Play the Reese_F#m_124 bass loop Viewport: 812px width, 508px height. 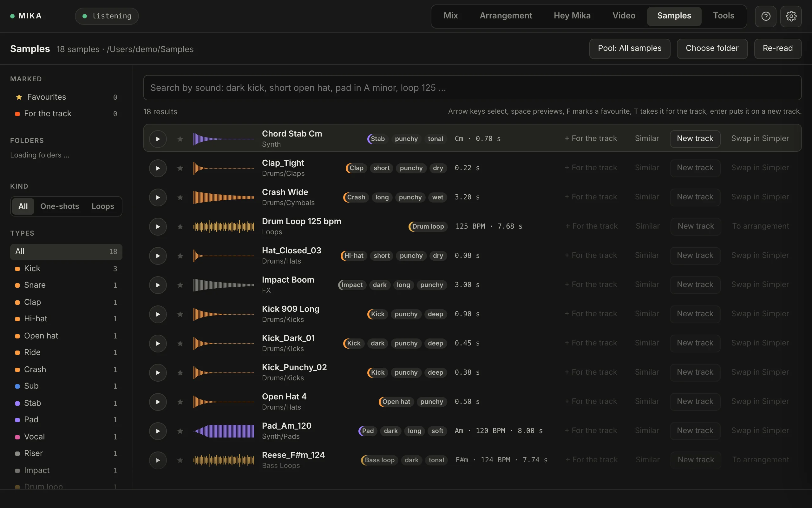[x=158, y=460]
